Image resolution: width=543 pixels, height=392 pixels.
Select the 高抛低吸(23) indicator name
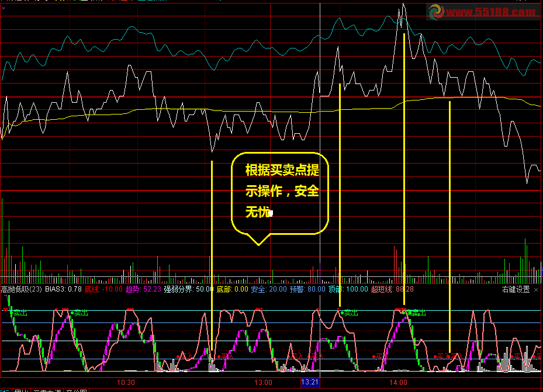click(x=21, y=289)
